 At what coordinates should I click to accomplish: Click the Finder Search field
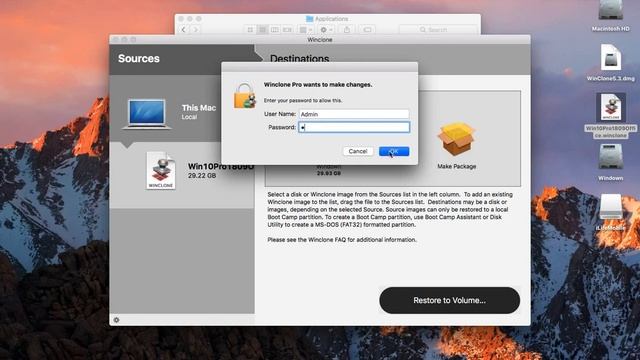point(438,30)
